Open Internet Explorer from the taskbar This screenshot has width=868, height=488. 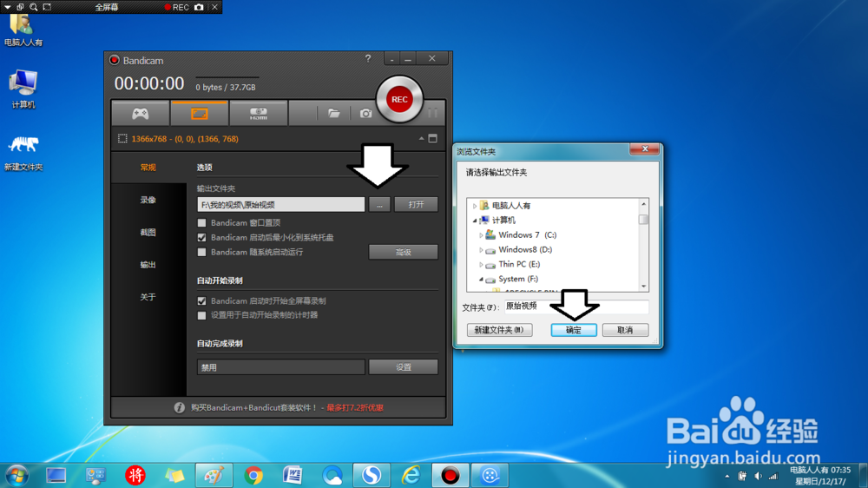[x=411, y=475]
